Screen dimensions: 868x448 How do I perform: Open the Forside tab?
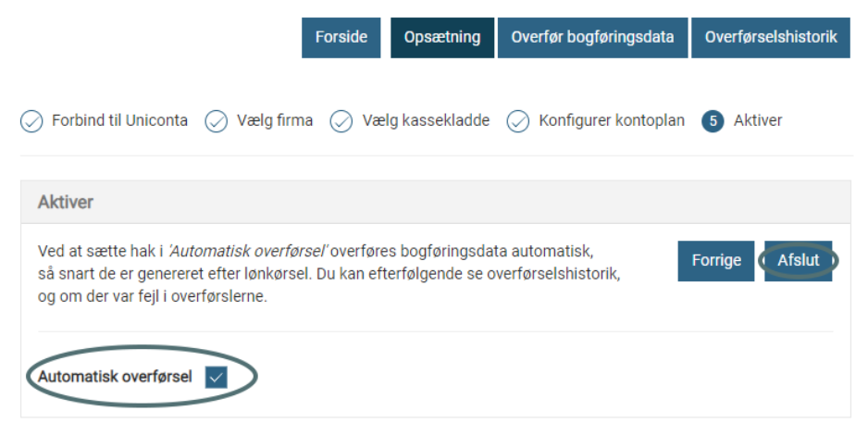pyautogui.click(x=341, y=38)
